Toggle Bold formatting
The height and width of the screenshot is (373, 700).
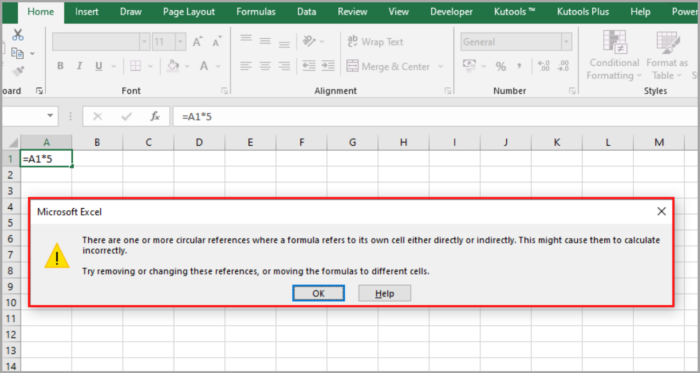pyautogui.click(x=60, y=66)
